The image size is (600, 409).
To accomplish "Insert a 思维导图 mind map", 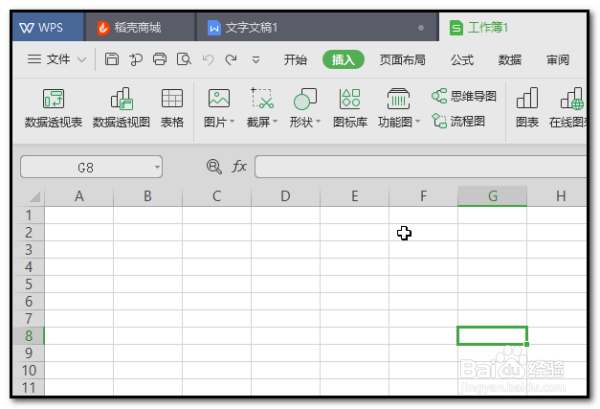I will [464, 96].
